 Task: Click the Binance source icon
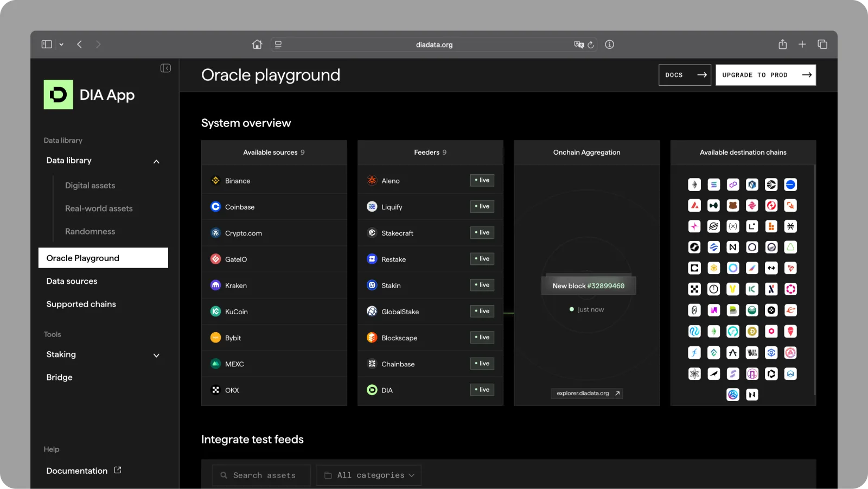tap(215, 181)
